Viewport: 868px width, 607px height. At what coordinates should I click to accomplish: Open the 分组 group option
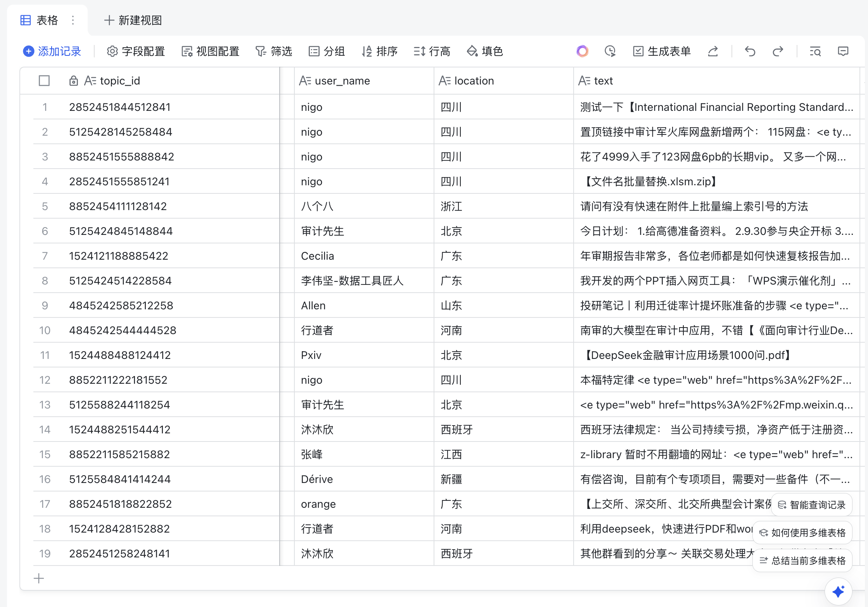click(x=327, y=51)
